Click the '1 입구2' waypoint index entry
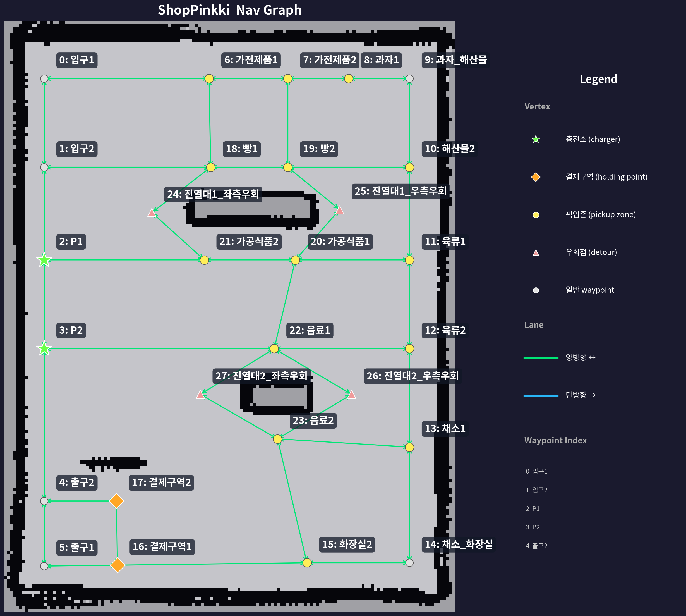This screenshot has width=686, height=616. (536, 490)
